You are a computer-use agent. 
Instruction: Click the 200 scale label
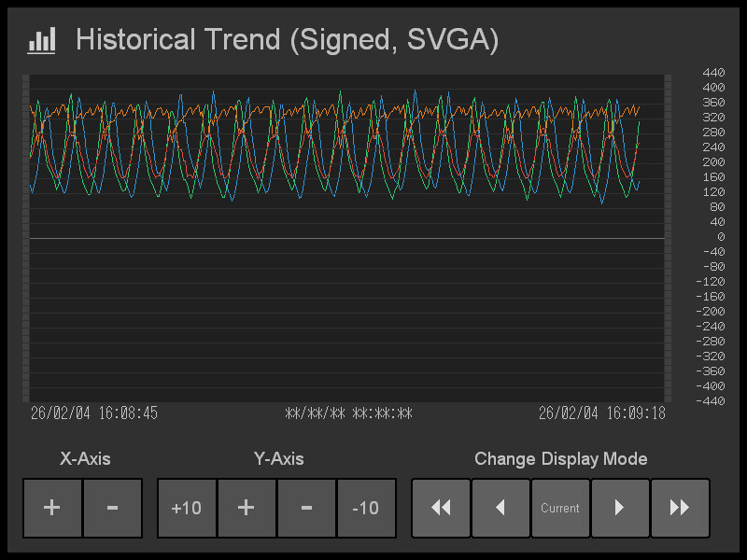[x=713, y=161]
